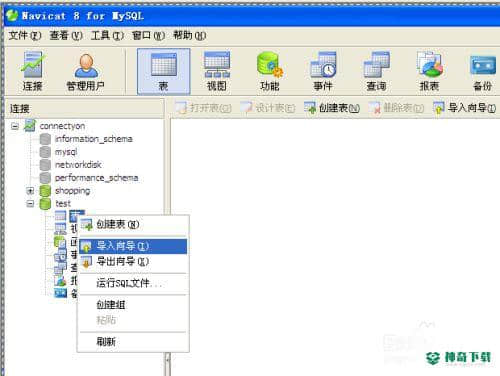Open the 报表 (Report) section
Screen dimensions: 500x376
[x=429, y=71]
